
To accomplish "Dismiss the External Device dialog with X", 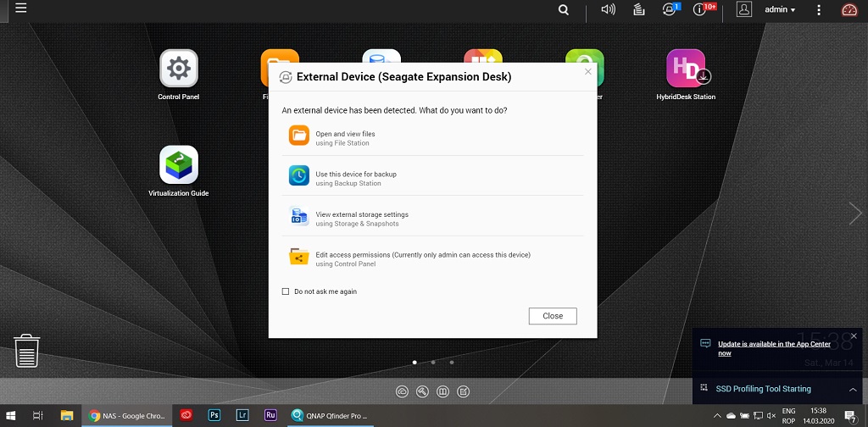I will point(588,71).
